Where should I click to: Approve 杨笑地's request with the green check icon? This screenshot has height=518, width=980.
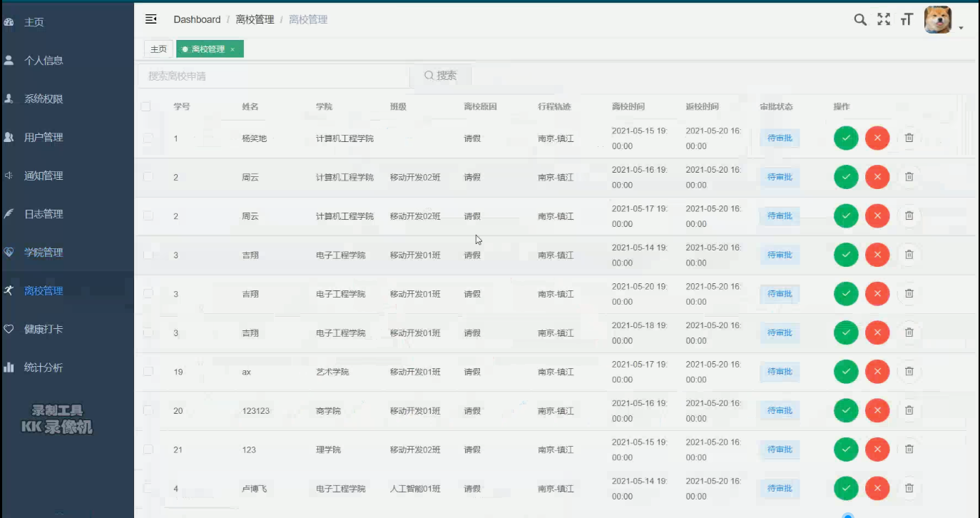point(846,138)
